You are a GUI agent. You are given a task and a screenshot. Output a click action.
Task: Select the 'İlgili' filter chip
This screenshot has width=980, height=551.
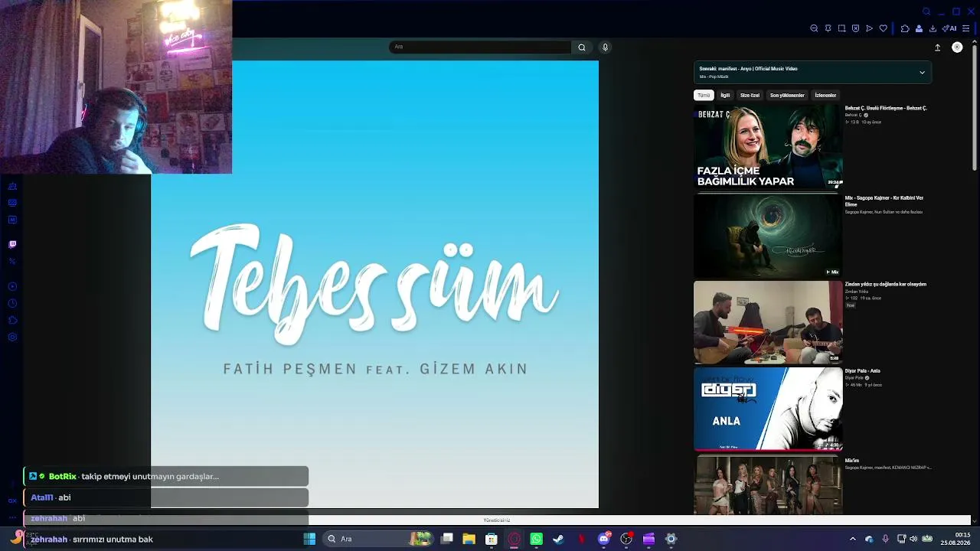click(725, 96)
